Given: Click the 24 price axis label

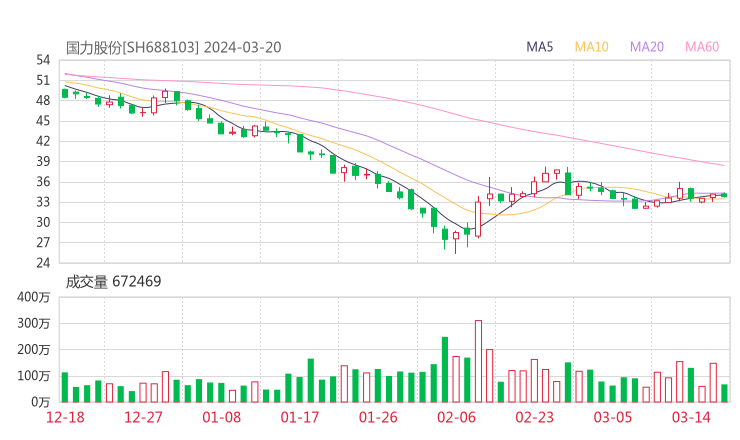Looking at the screenshot, I should (x=43, y=263).
